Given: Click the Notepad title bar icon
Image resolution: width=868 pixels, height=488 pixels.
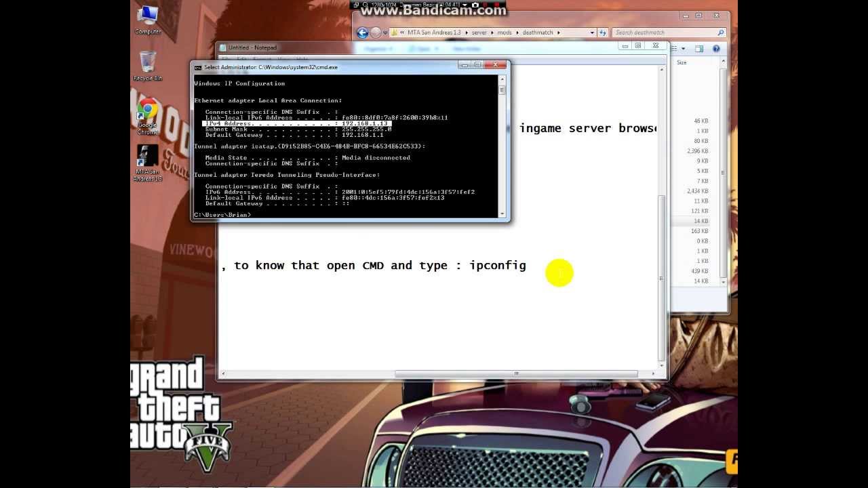Looking at the screenshot, I should tap(223, 47).
